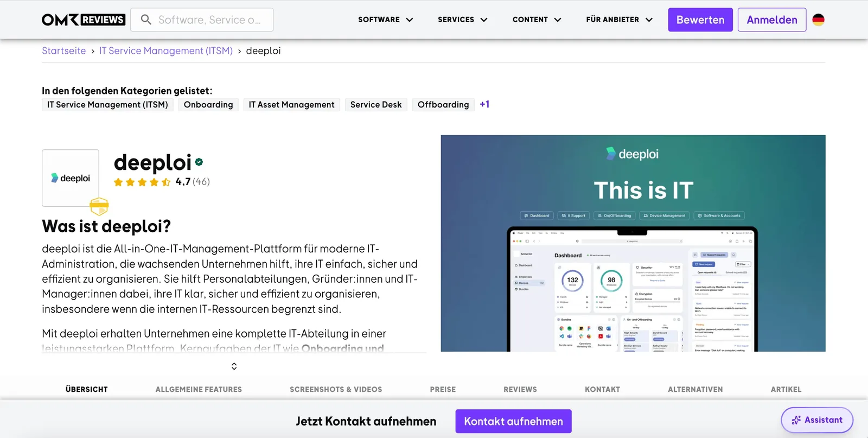Click the search input field
The image size is (868, 438).
coord(202,20)
